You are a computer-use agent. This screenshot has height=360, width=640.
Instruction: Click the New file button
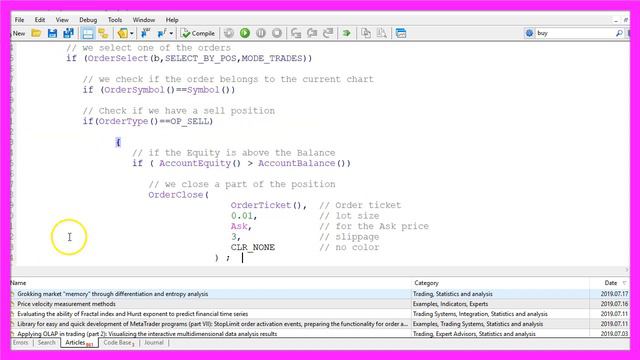pyautogui.click(x=18, y=33)
